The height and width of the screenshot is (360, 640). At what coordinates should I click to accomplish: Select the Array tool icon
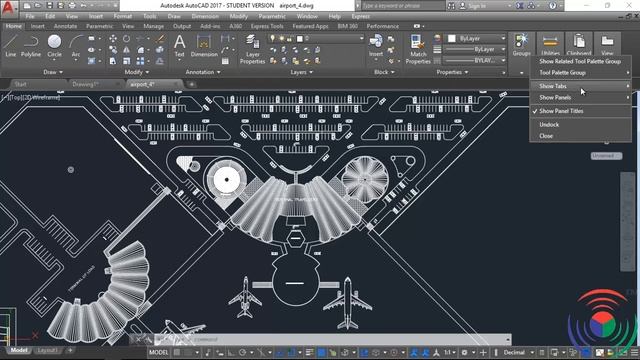(x=140, y=61)
